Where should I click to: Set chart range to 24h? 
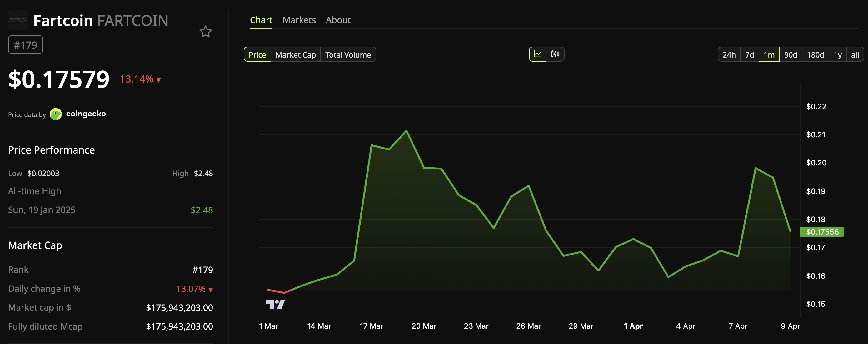pos(730,54)
